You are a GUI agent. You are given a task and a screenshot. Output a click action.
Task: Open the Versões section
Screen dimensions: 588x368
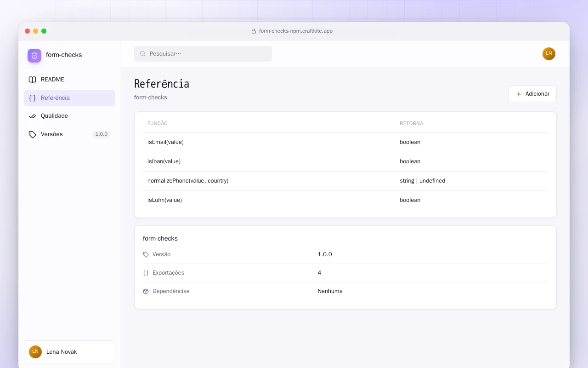[x=69, y=134]
